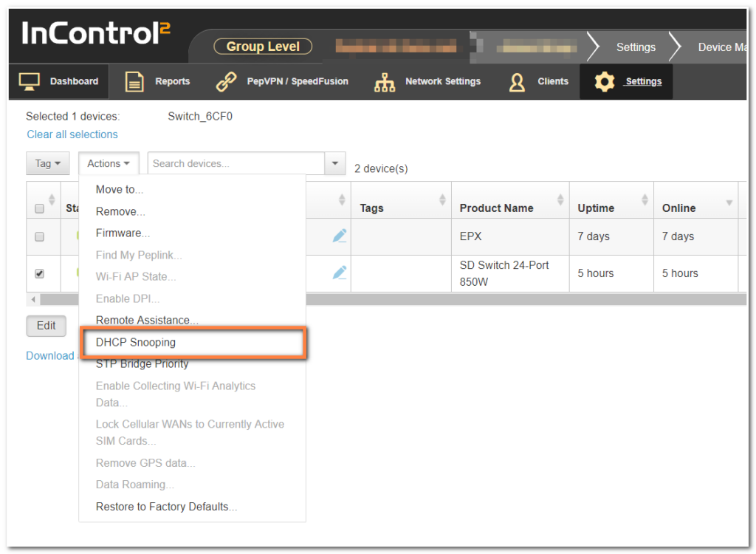The image size is (756, 554).
Task: Open the search devices dropdown arrow
Action: pyautogui.click(x=335, y=163)
